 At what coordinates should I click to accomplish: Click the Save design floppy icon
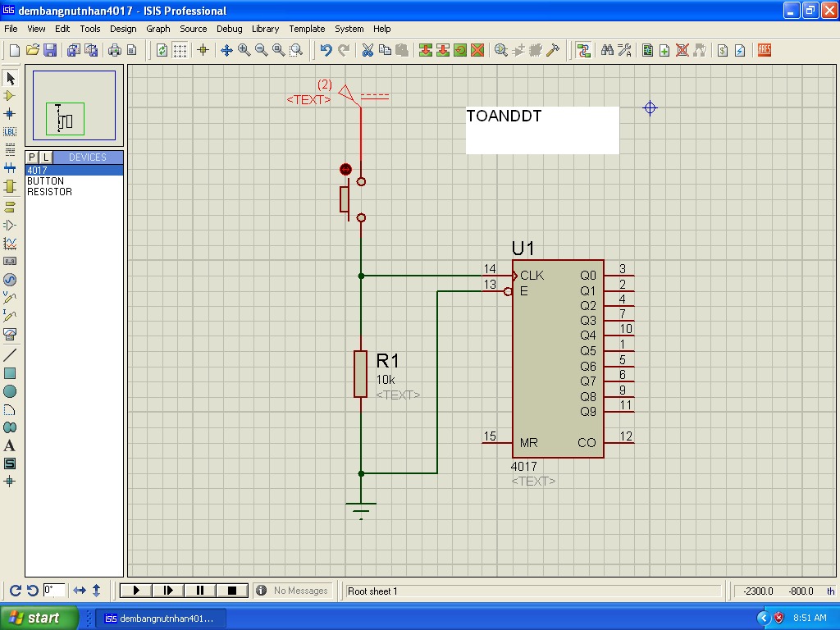(50, 50)
